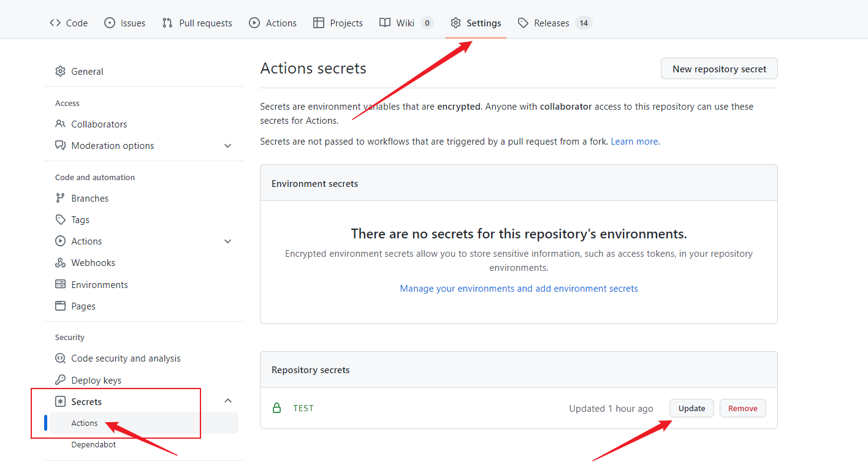Viewport: 868px width, 470px height.
Task: Click New repository secret button
Action: 719,69
